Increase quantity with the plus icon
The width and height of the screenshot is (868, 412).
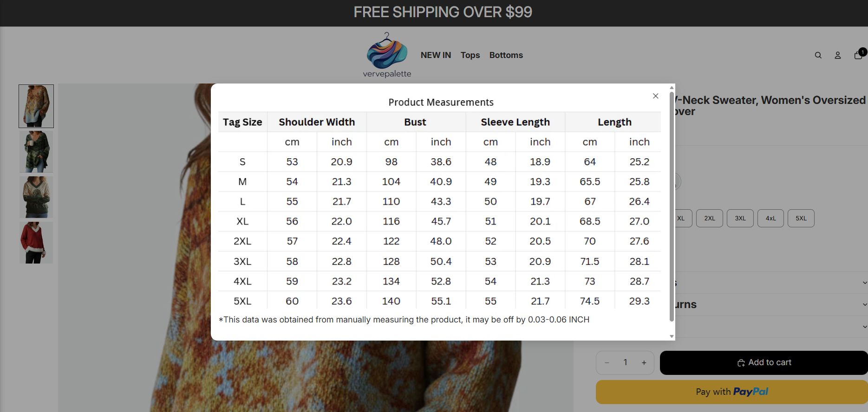tap(644, 363)
